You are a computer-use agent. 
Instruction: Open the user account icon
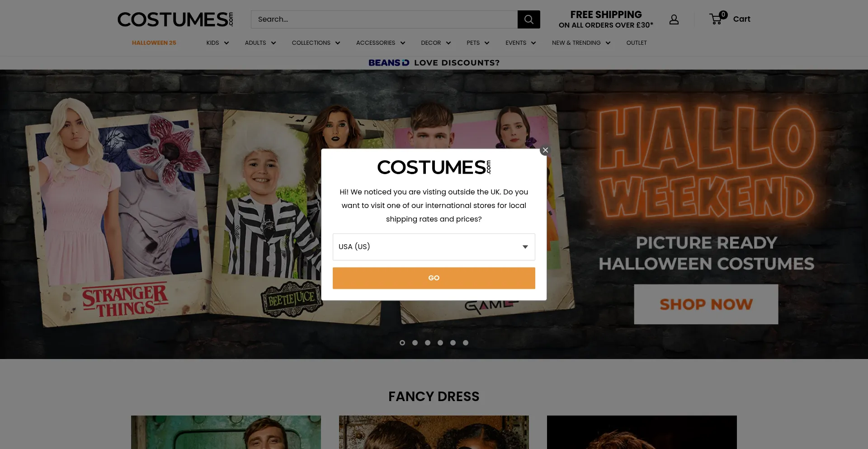pos(674,19)
